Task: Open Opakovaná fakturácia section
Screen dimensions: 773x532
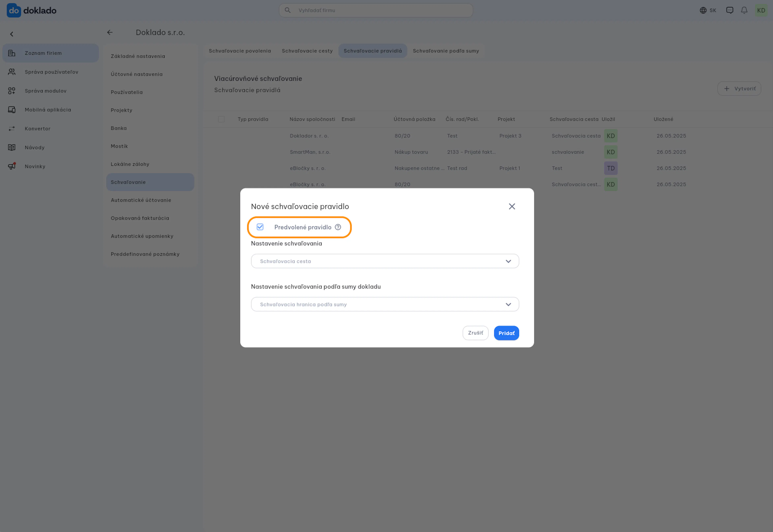Action: click(x=150, y=218)
